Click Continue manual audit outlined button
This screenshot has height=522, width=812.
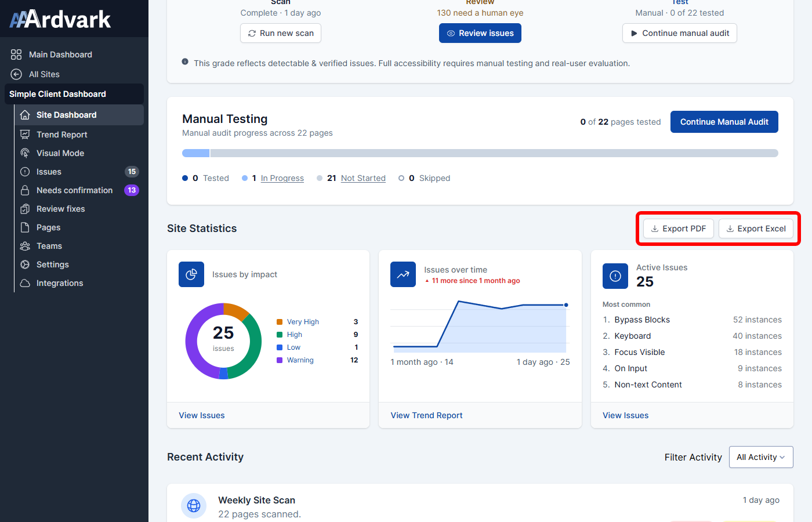(680, 33)
